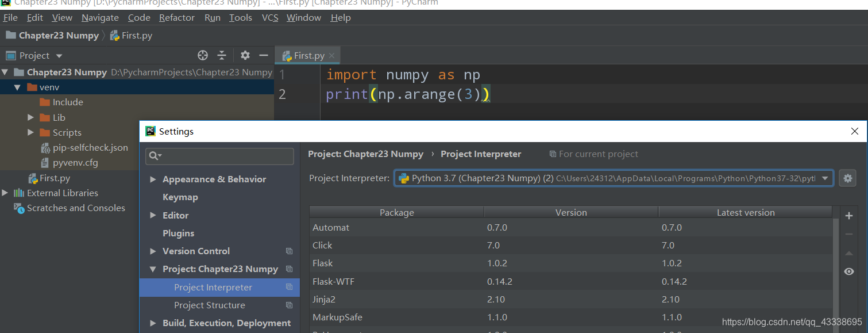Toggle show early releases eye icon

(x=849, y=271)
